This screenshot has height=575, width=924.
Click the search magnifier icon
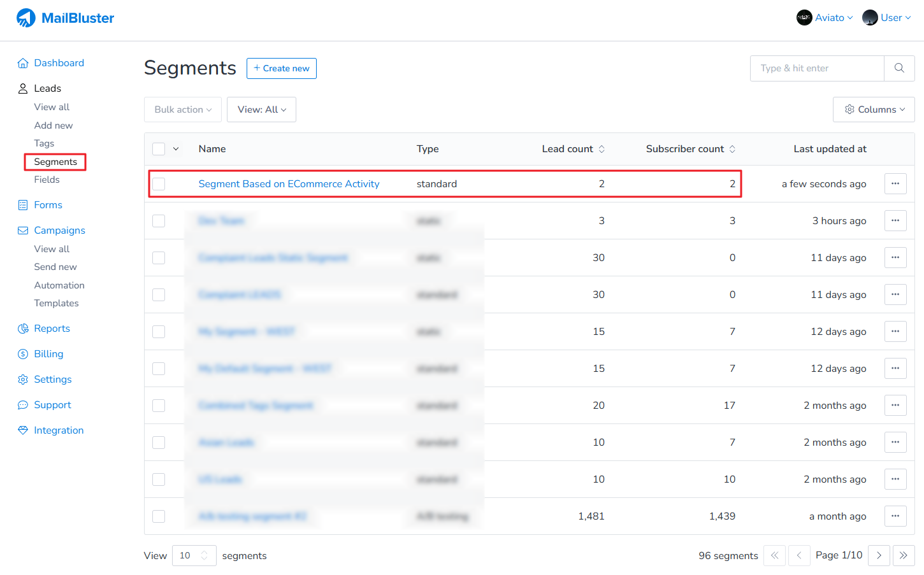[899, 68]
